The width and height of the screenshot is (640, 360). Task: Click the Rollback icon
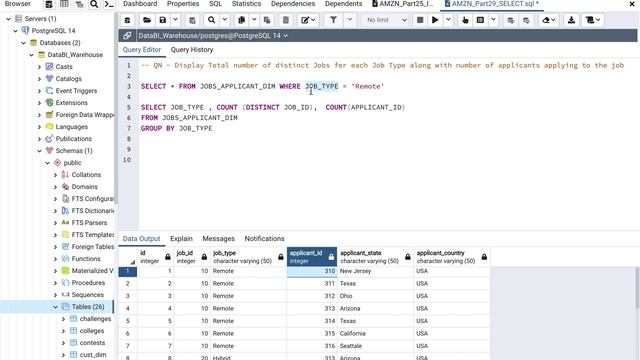pyautogui.click(x=526, y=20)
